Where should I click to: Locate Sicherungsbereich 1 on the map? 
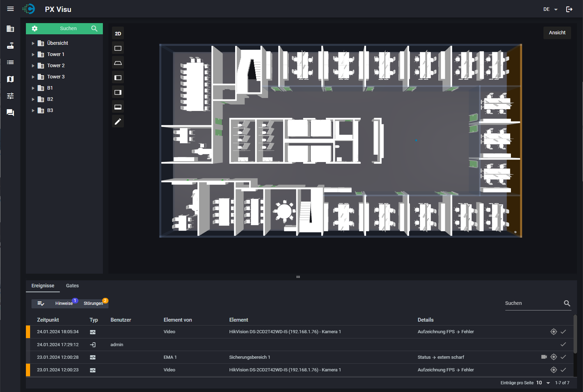[554, 357]
